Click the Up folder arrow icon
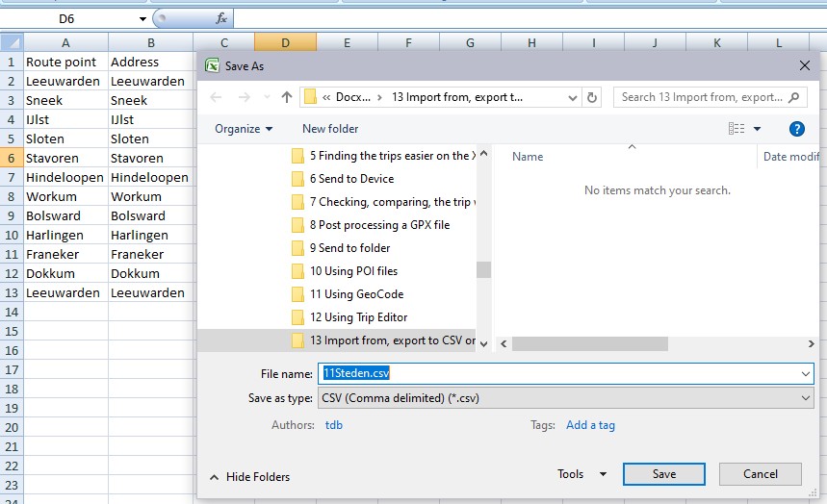This screenshot has width=827, height=504. [287, 97]
